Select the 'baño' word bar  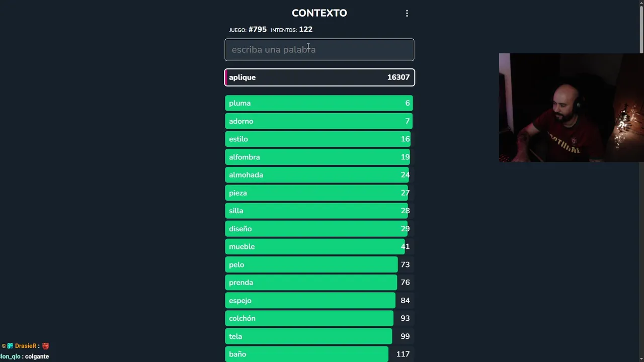tap(319, 354)
